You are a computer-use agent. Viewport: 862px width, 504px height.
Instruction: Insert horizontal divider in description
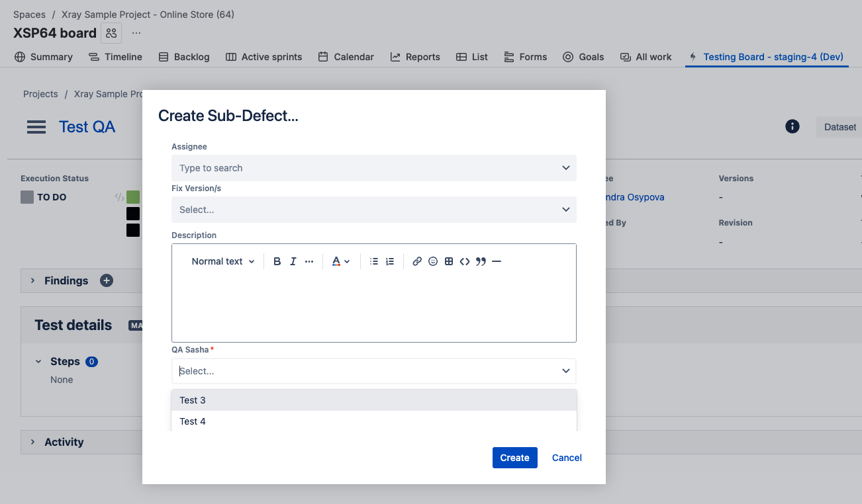pos(497,261)
